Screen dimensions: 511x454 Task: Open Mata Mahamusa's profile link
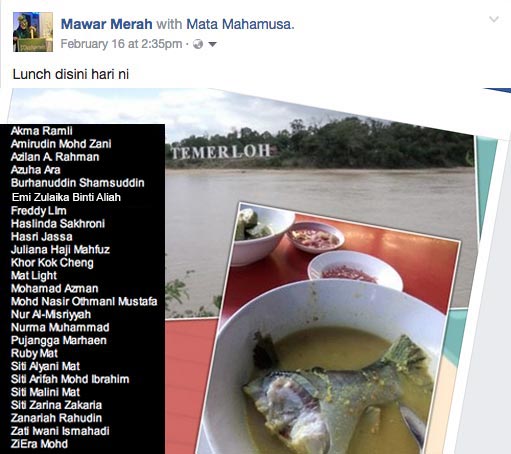pos(240,24)
